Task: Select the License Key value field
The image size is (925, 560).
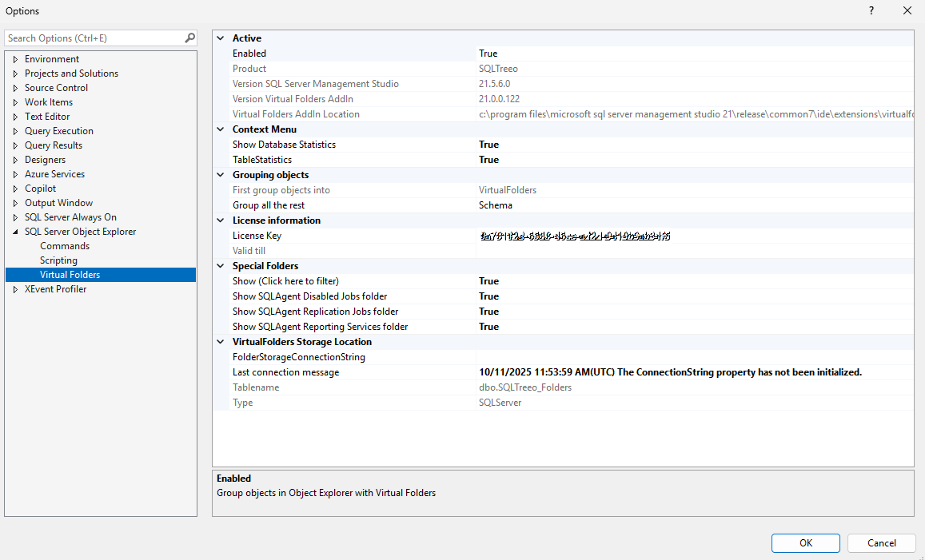Action: [x=695, y=236]
